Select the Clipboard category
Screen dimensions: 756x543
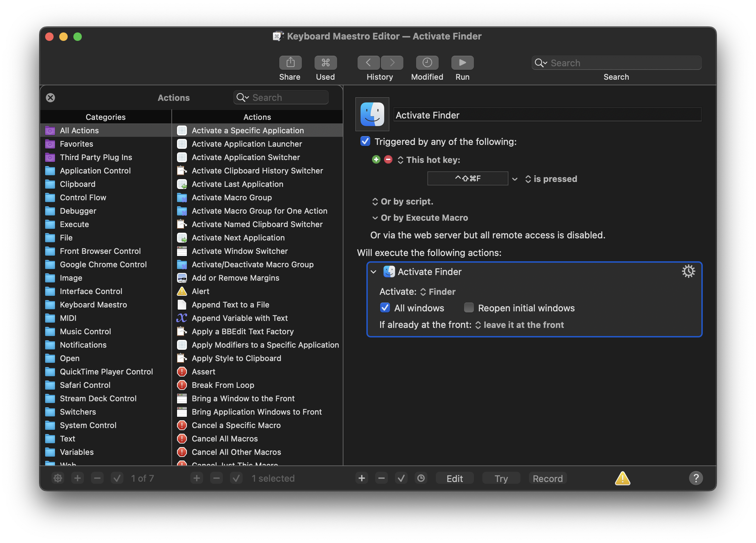(78, 184)
